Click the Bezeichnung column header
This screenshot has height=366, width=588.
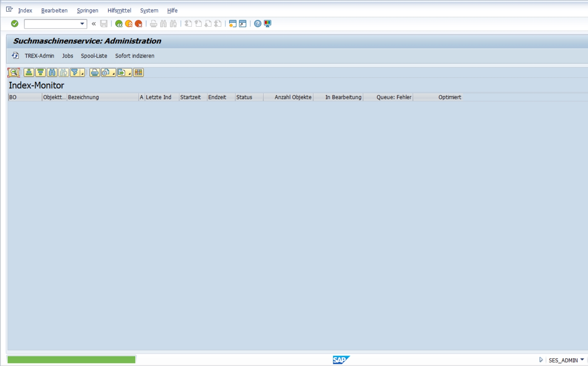coord(103,97)
